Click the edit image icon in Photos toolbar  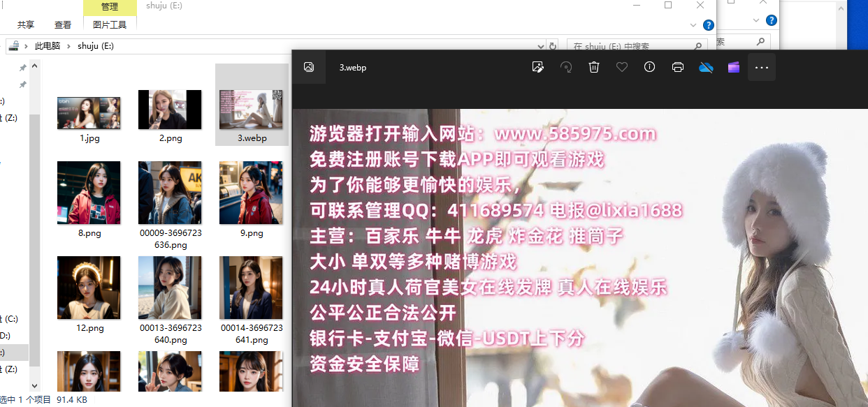pyautogui.click(x=537, y=67)
